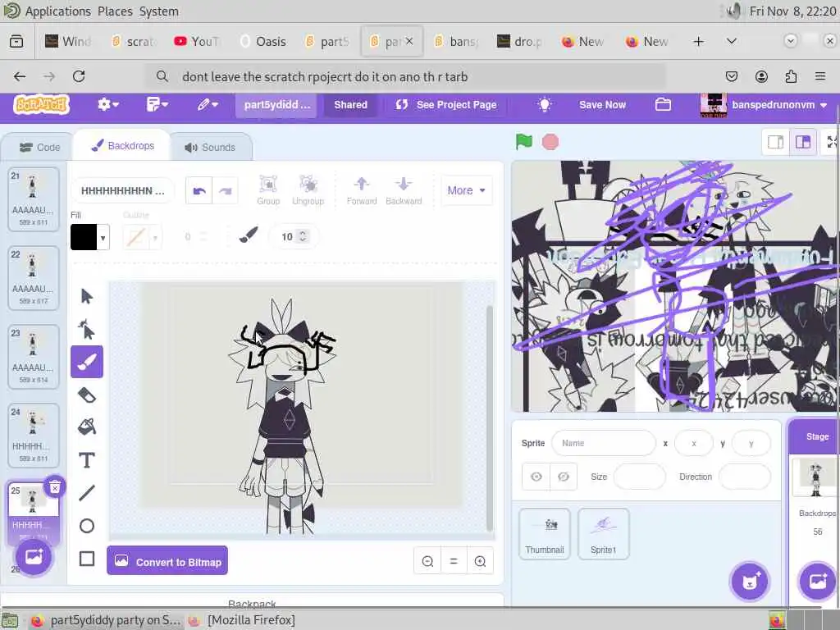Zoom in on the paint canvas
The image size is (840, 630).
(480, 561)
